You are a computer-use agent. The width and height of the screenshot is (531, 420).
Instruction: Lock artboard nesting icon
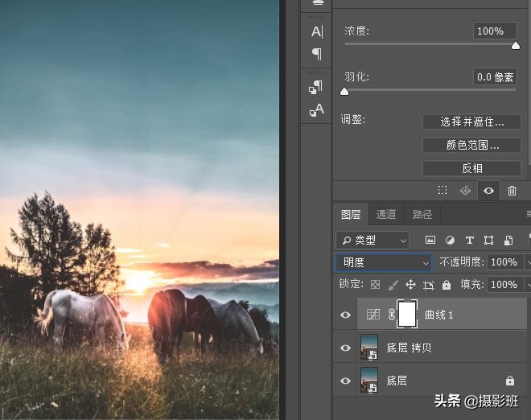point(428,285)
